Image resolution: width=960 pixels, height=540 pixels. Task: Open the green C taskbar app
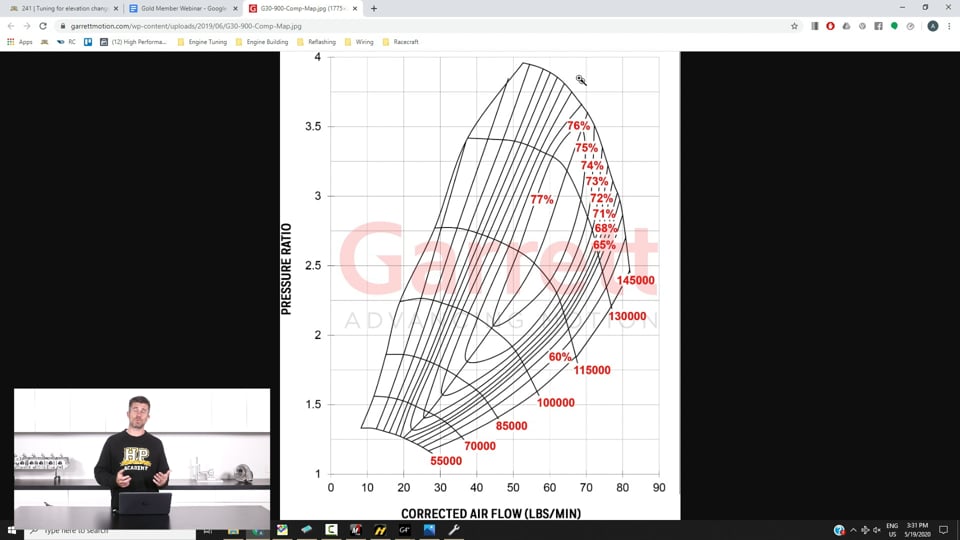tap(331, 530)
